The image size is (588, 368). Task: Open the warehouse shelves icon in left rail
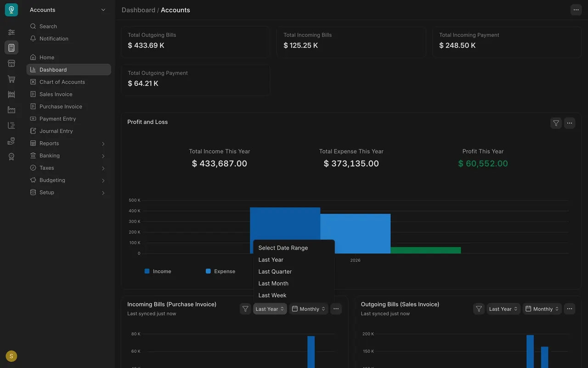(x=11, y=94)
